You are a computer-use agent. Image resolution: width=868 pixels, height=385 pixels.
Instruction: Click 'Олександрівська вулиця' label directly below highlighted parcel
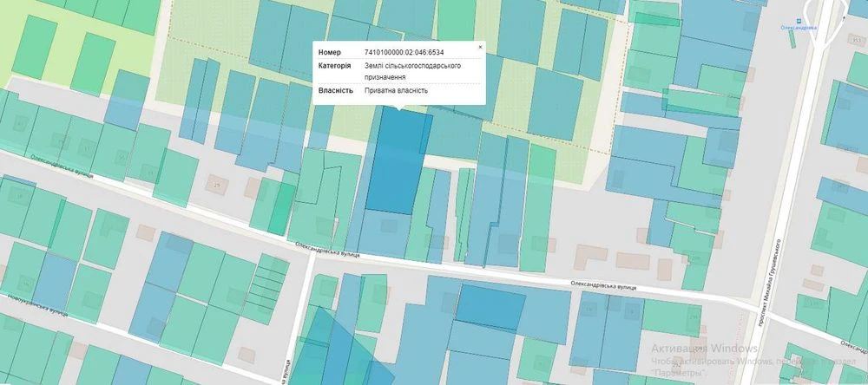(x=327, y=250)
